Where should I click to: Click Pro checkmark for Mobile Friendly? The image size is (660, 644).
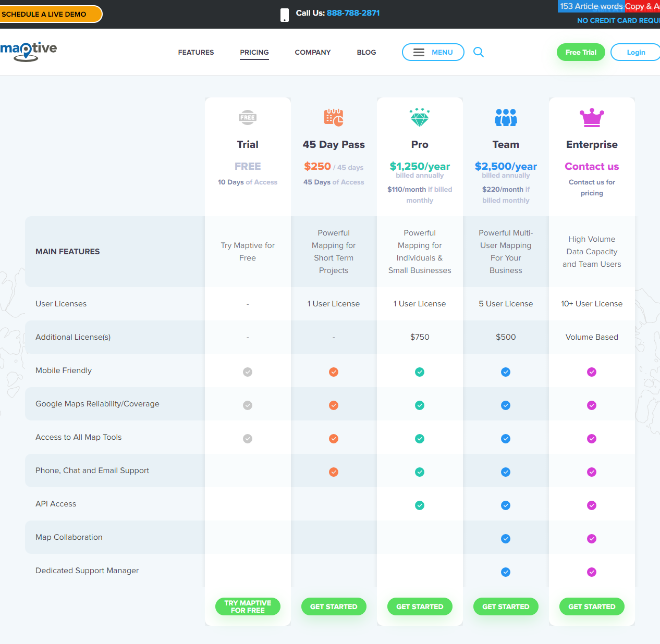(420, 372)
